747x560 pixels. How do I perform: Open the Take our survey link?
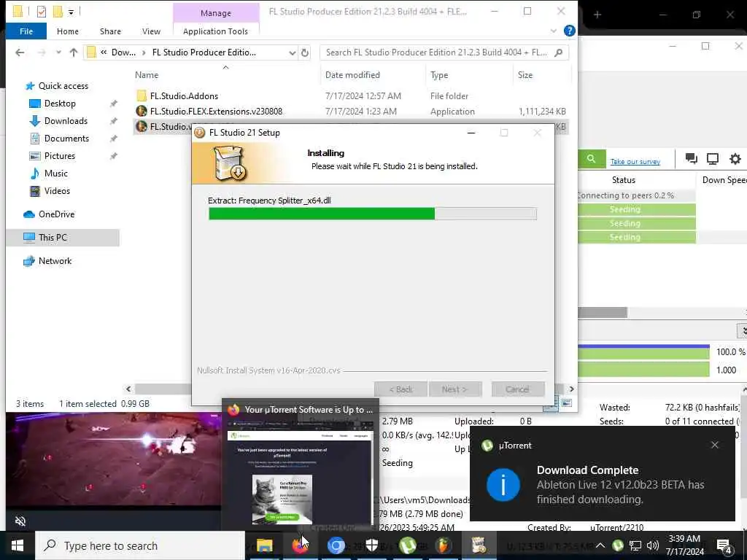click(x=635, y=161)
